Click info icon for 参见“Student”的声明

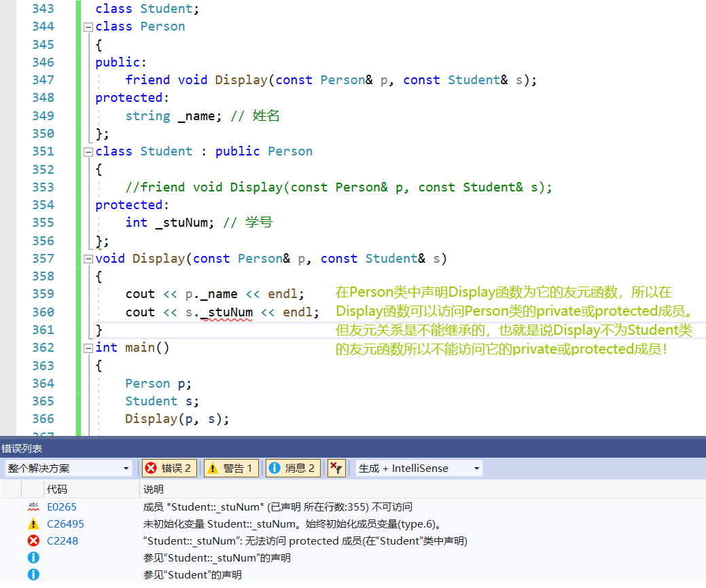click(x=33, y=575)
